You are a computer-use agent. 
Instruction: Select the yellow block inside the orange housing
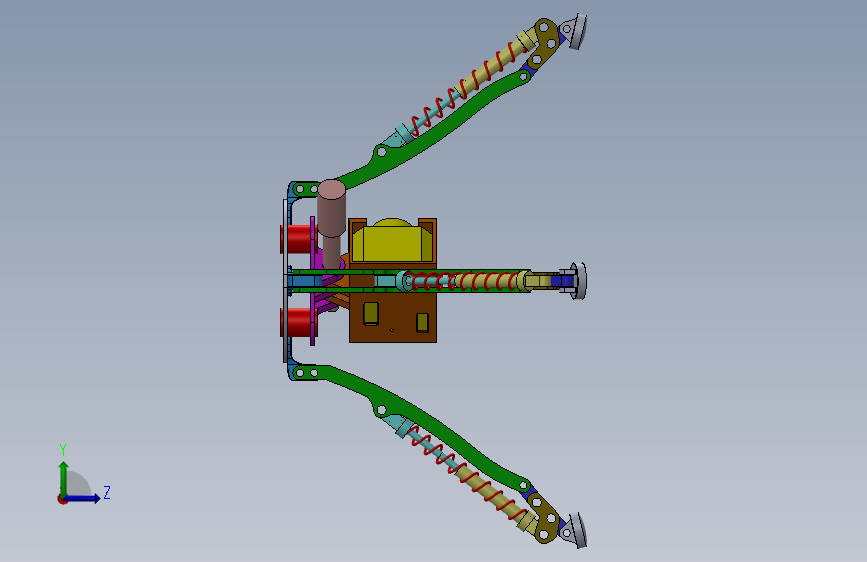pyautogui.click(x=392, y=241)
